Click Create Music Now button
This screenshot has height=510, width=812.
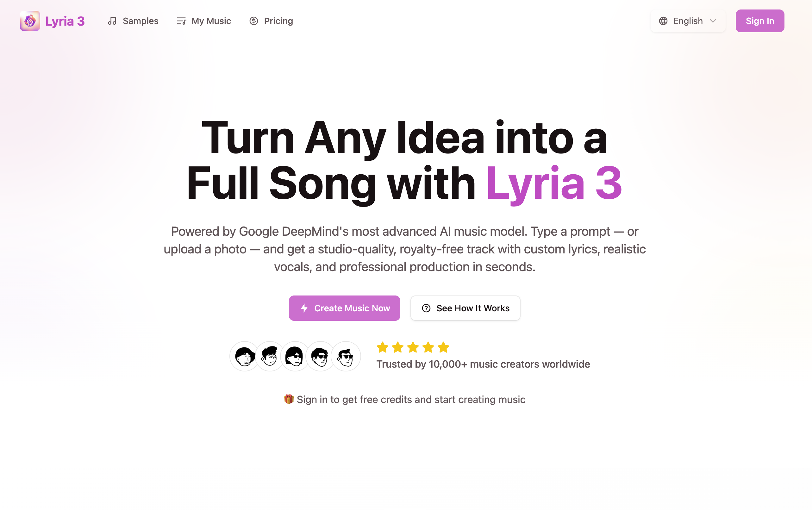coord(344,308)
